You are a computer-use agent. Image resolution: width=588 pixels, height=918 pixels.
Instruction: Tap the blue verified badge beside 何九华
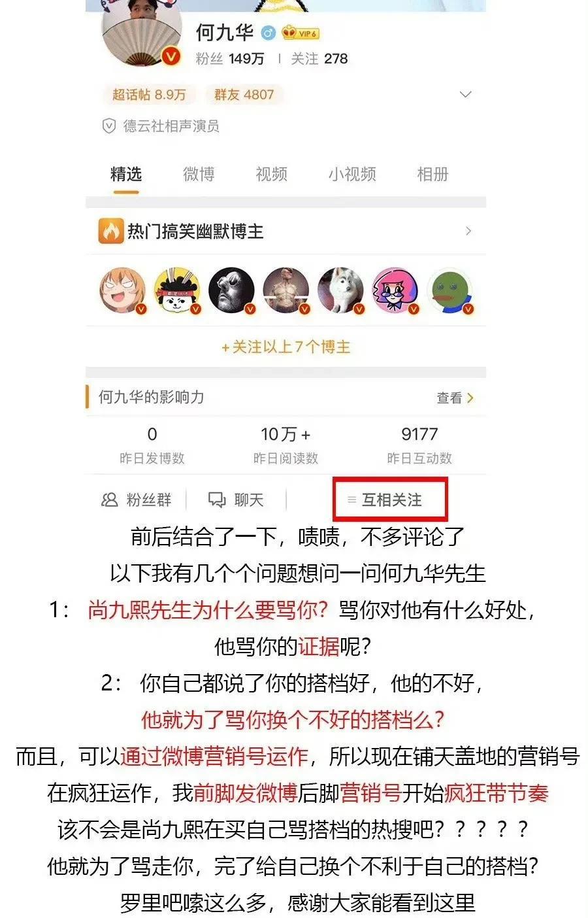(x=268, y=33)
